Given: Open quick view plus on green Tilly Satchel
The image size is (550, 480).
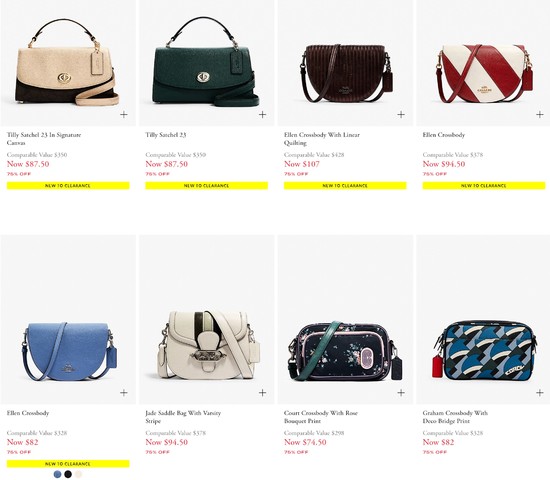Looking at the screenshot, I should click(x=262, y=114).
